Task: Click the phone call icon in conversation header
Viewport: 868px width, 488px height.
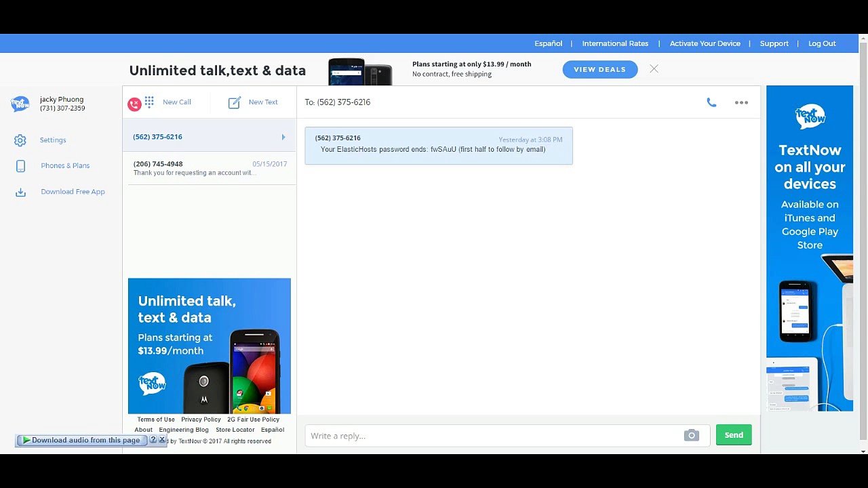Action: pos(711,102)
